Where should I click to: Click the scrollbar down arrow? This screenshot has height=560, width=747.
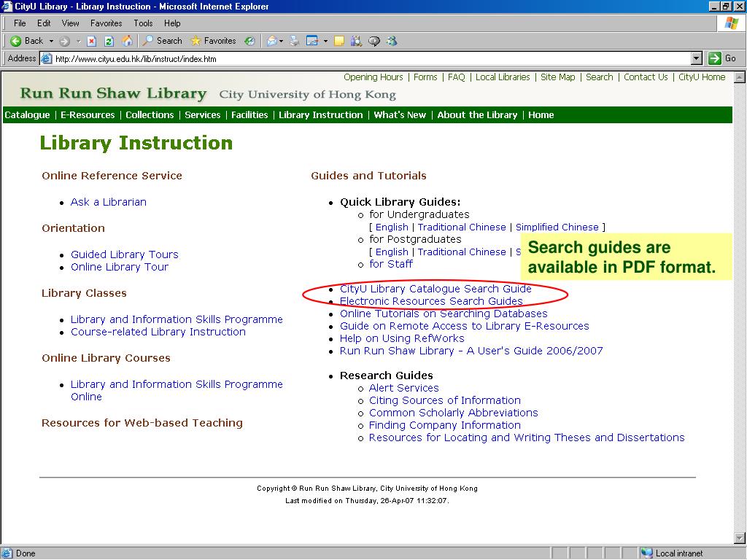[740, 538]
